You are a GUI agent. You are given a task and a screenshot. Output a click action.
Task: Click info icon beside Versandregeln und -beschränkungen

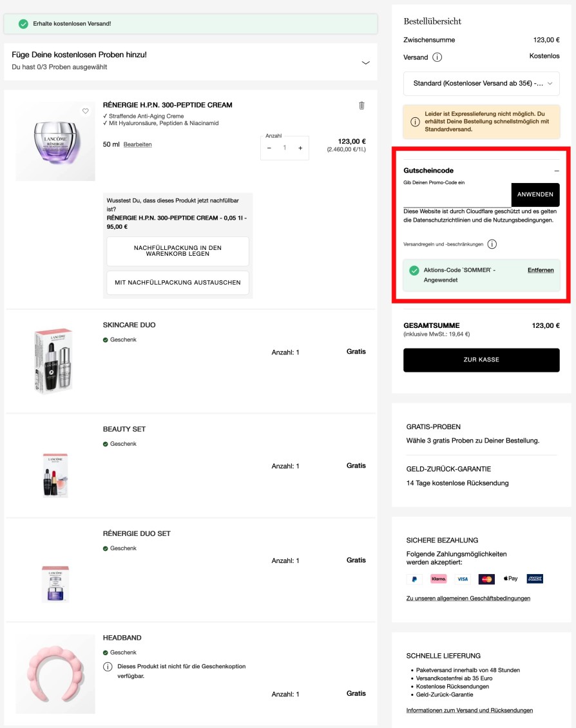click(x=492, y=244)
